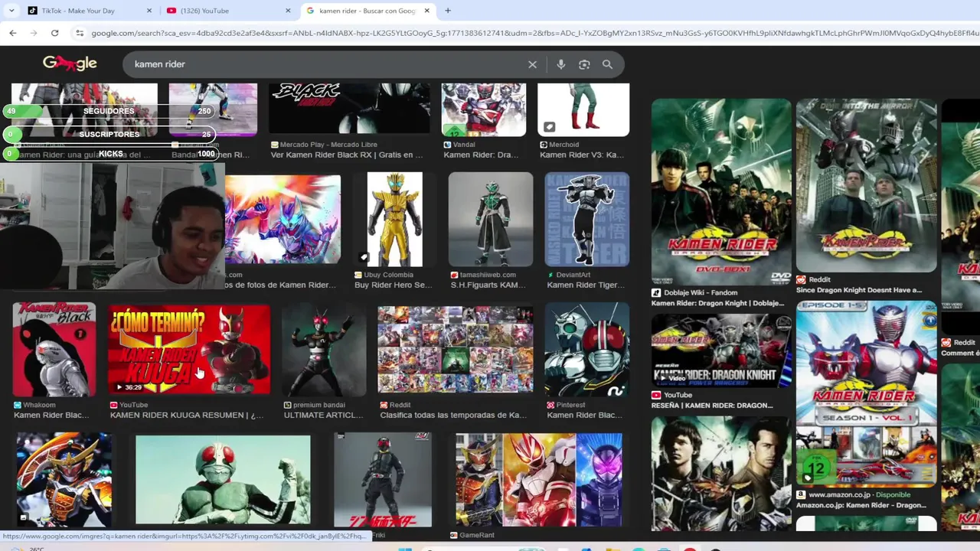
Task: Click the browser address bar URL
Action: (x=534, y=33)
